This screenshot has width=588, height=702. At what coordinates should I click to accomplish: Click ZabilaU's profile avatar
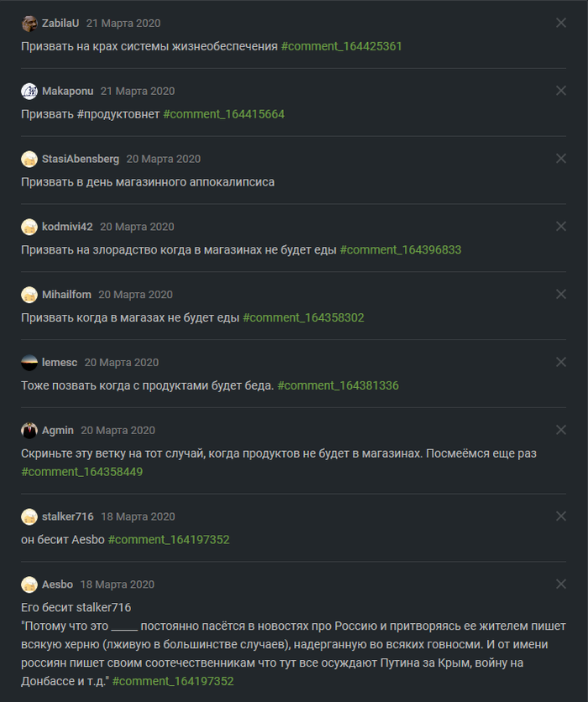[29, 24]
